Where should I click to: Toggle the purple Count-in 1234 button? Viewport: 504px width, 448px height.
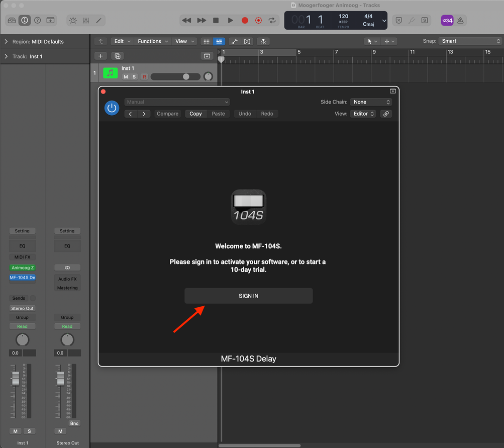coord(447,20)
